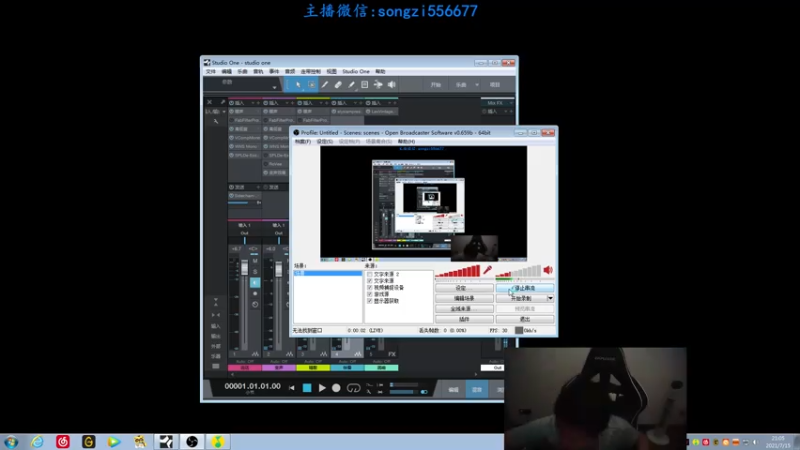
Task: Mute the OBS microphone via red mic icon
Action: click(487, 270)
